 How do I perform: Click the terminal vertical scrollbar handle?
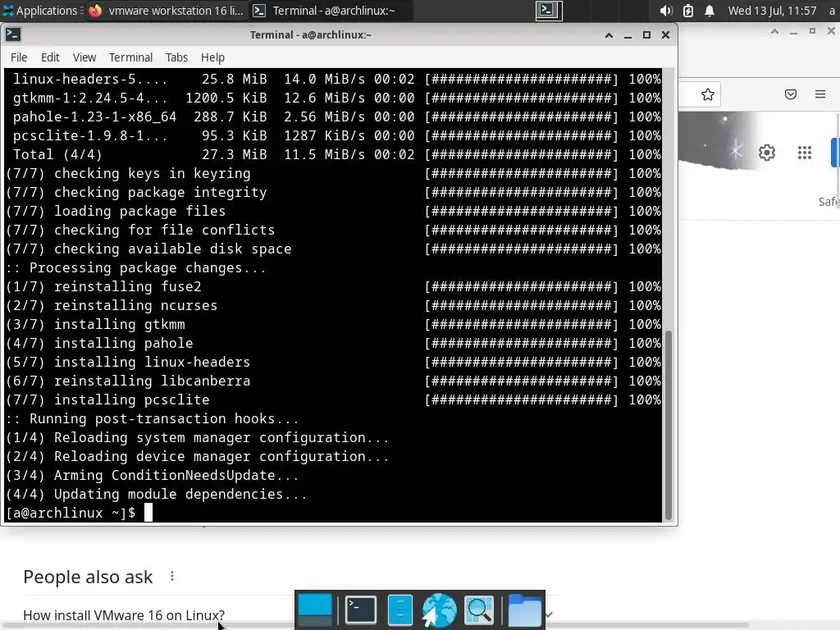(668, 426)
